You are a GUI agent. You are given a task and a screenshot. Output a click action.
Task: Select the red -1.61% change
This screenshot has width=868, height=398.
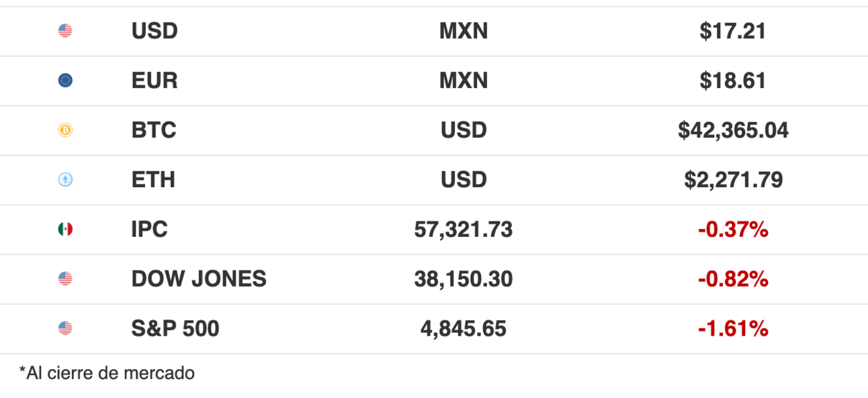[x=733, y=328]
